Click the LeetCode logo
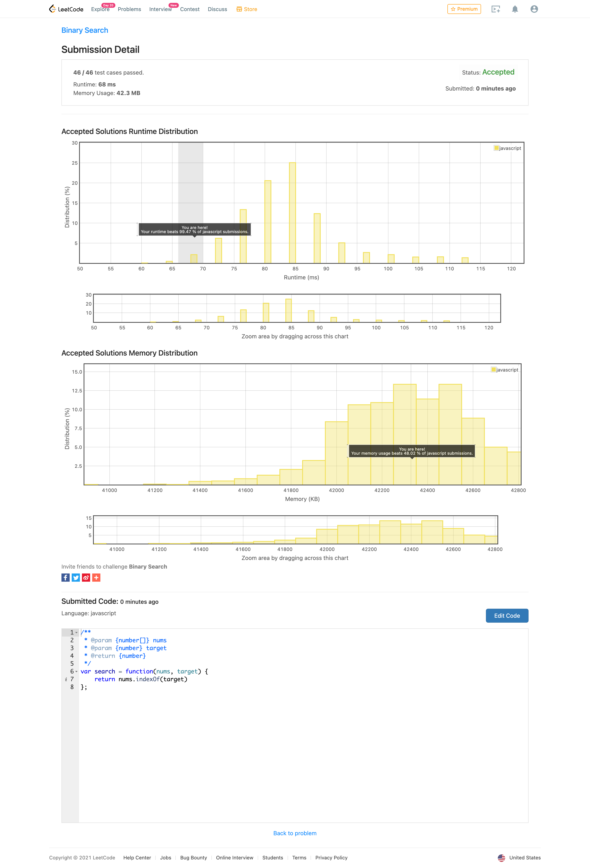 pyautogui.click(x=66, y=9)
